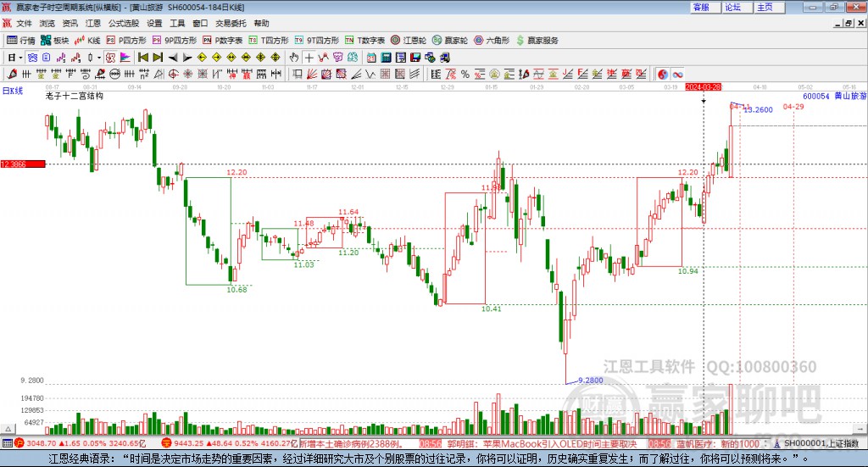Open the calendar icon in the toolbar
The height and width of the screenshot is (467, 868).
pyautogui.click(x=371, y=58)
